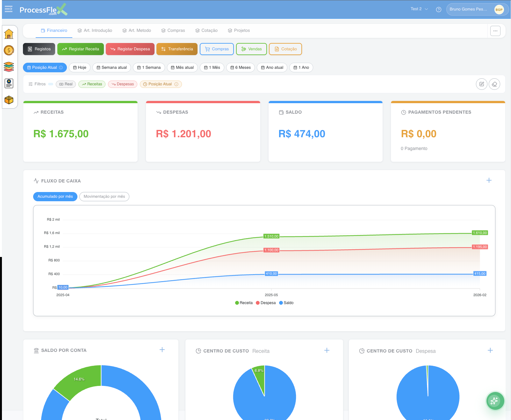Disable the Despesas filter chip
511x420 pixels.
[122, 84]
